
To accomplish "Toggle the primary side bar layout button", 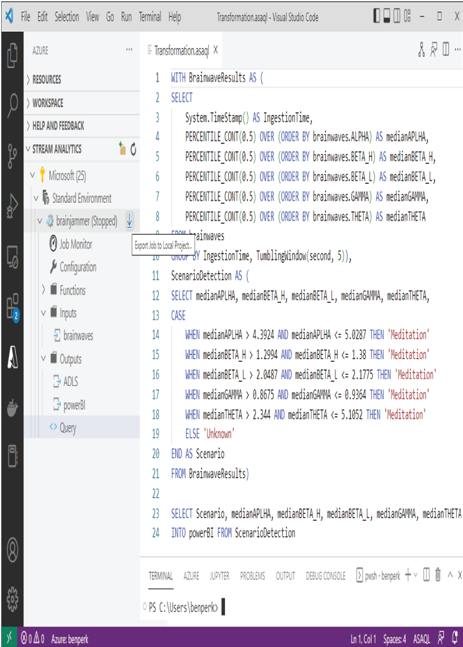I will click(x=376, y=16).
